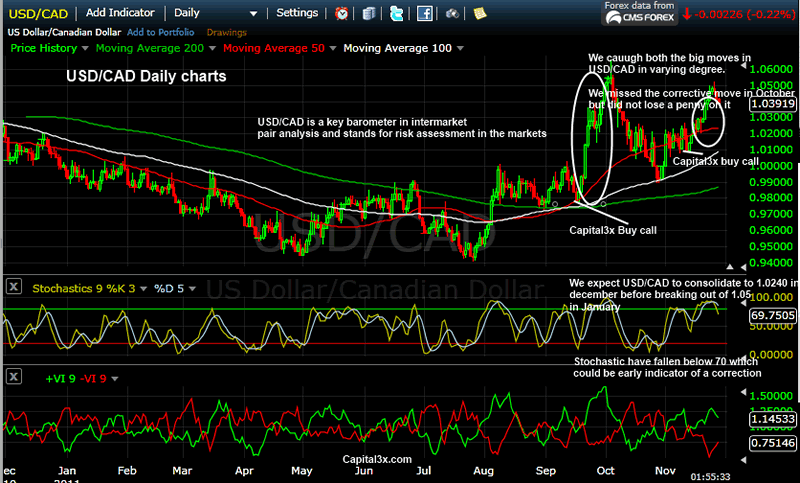Close the Stochastics indicator panel
The width and height of the screenshot is (800, 483).
pyautogui.click(x=13, y=287)
